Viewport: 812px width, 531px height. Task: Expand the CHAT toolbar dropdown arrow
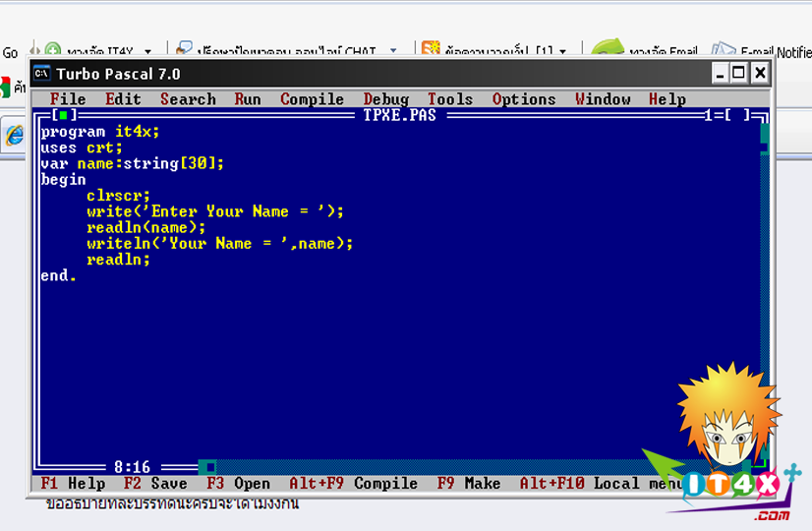pyautogui.click(x=393, y=51)
